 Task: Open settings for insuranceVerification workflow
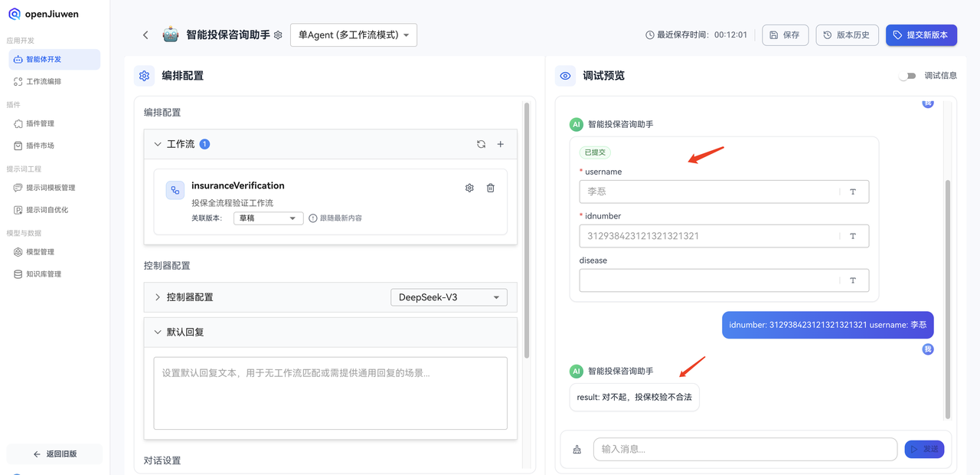click(469, 187)
